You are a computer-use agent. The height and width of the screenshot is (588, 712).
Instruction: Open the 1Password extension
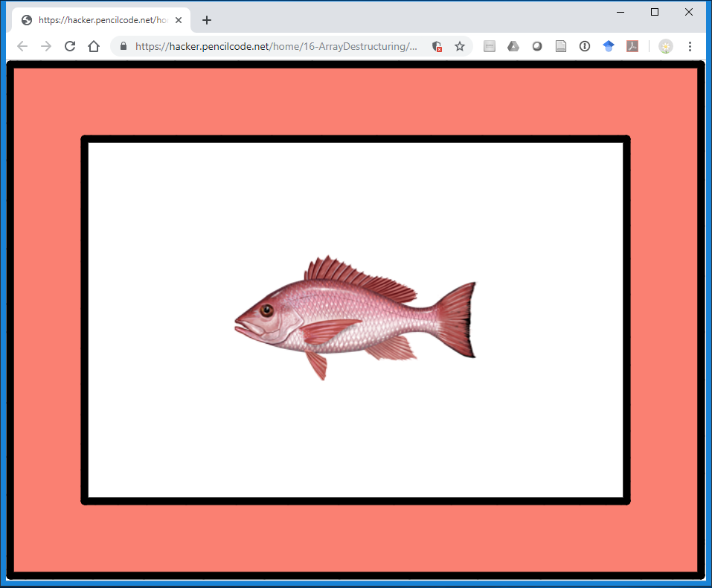point(585,46)
